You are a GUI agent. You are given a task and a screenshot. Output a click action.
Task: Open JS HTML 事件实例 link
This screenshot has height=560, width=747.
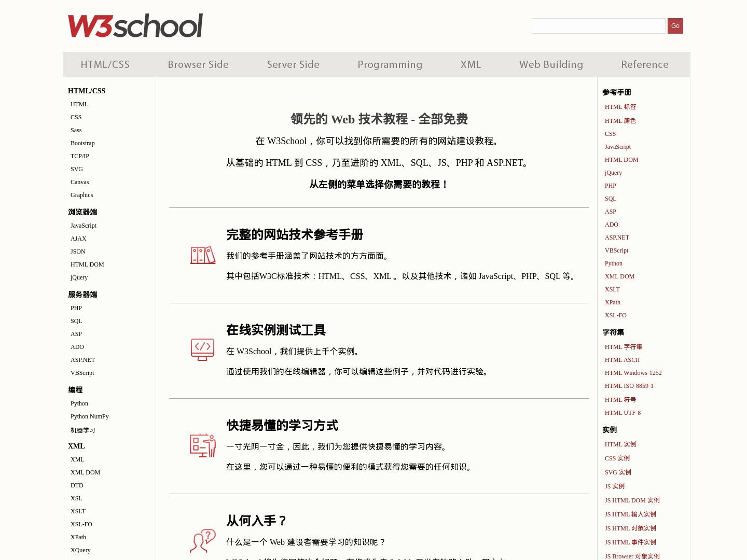pyautogui.click(x=630, y=542)
